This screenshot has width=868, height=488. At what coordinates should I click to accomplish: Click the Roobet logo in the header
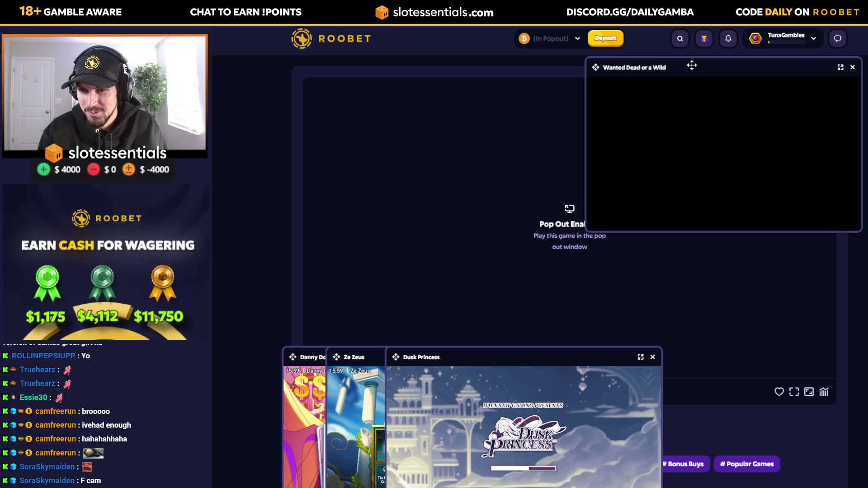point(331,38)
